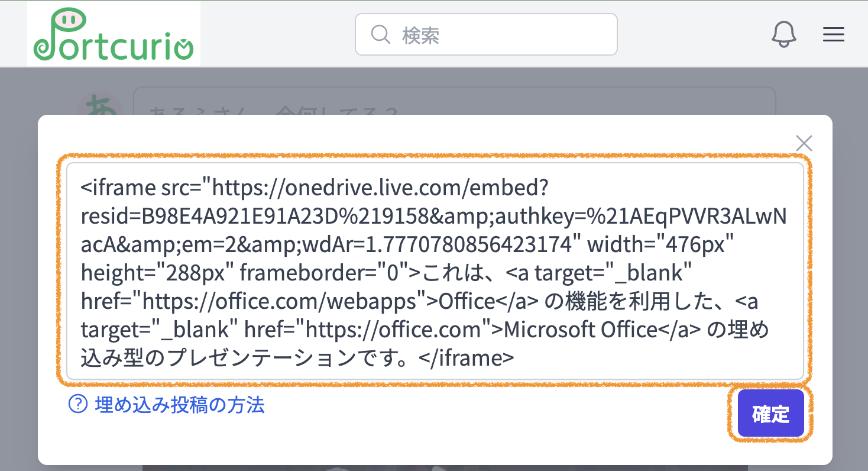868x471 pixels.
Task: Click inside the iframe embed code textarea
Action: point(435,271)
